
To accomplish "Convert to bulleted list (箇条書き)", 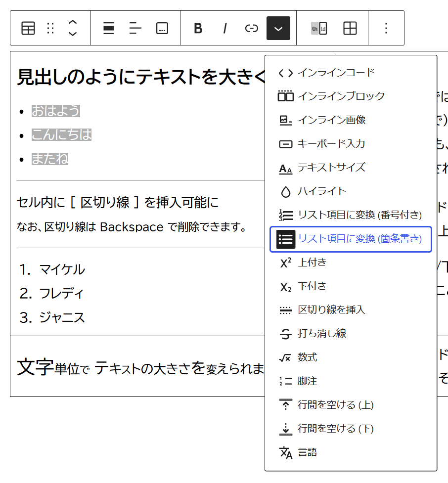I will click(x=351, y=239).
